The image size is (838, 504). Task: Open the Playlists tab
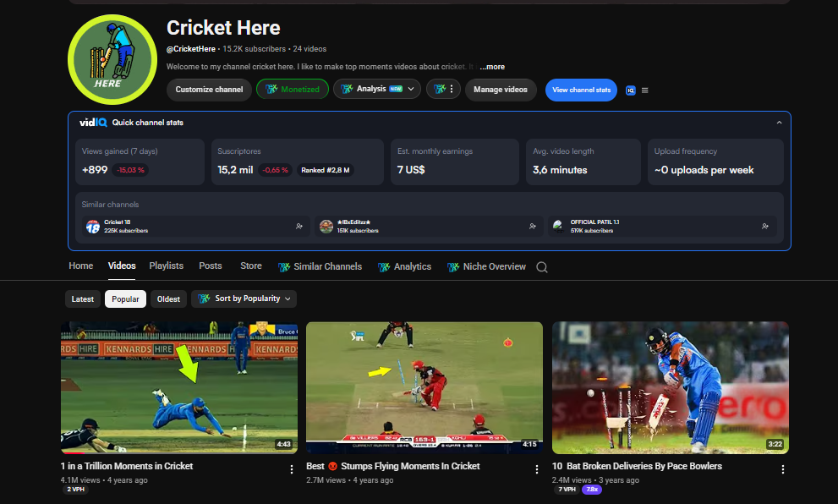(167, 266)
